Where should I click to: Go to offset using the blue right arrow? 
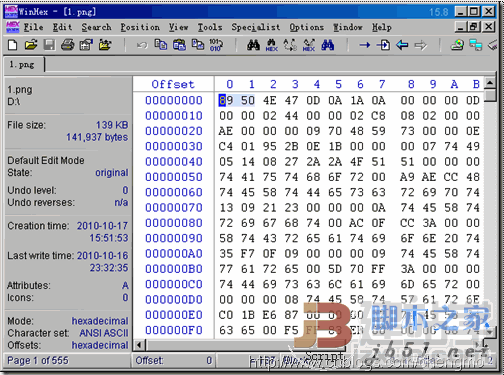pyautogui.click(x=365, y=45)
